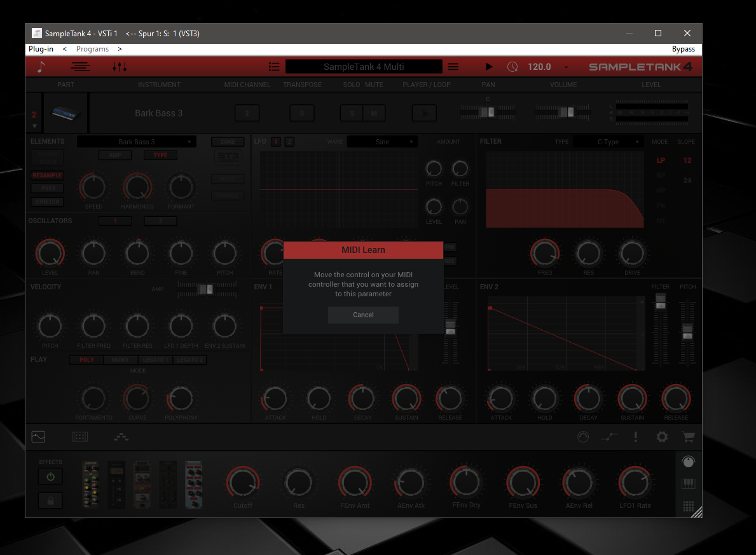
Task: Select the Bark Bass 3 instrument thumbnail
Action: coord(66,113)
